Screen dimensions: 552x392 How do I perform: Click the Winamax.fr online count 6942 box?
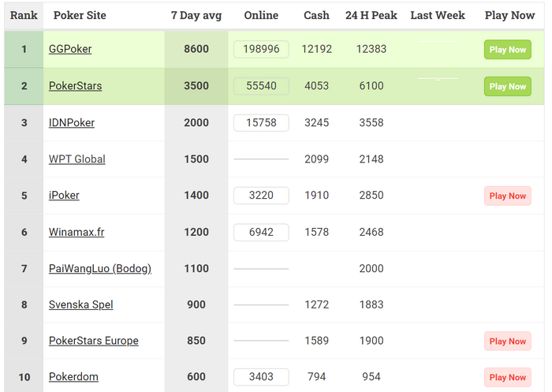point(261,233)
